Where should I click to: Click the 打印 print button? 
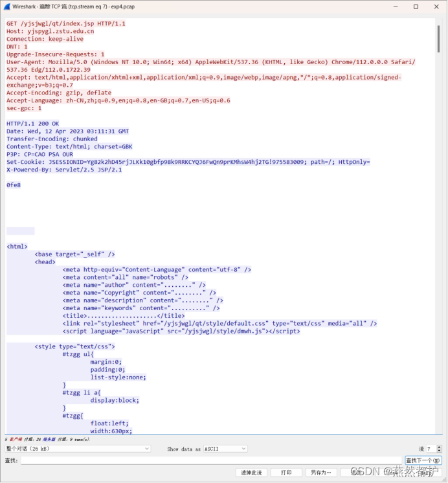pyautogui.click(x=286, y=473)
